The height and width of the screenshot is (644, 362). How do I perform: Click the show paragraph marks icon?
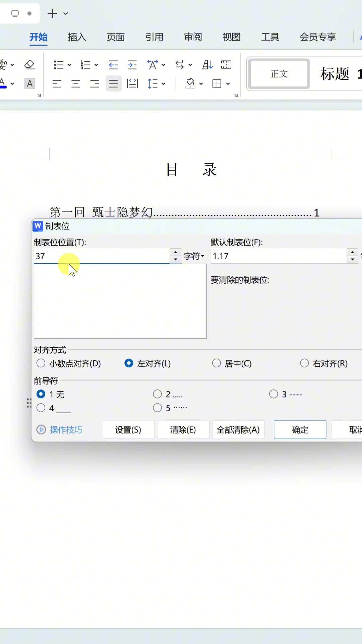pos(226,65)
